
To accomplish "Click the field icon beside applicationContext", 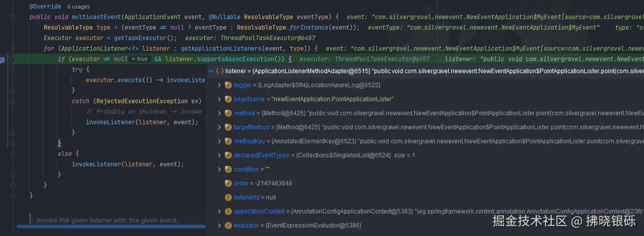I will [x=228, y=211].
